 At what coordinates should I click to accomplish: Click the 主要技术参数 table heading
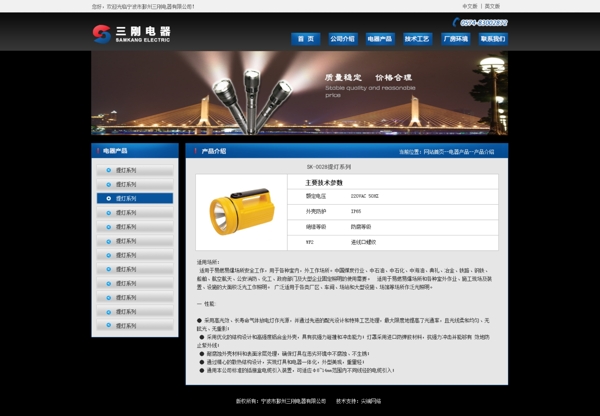[324, 183]
